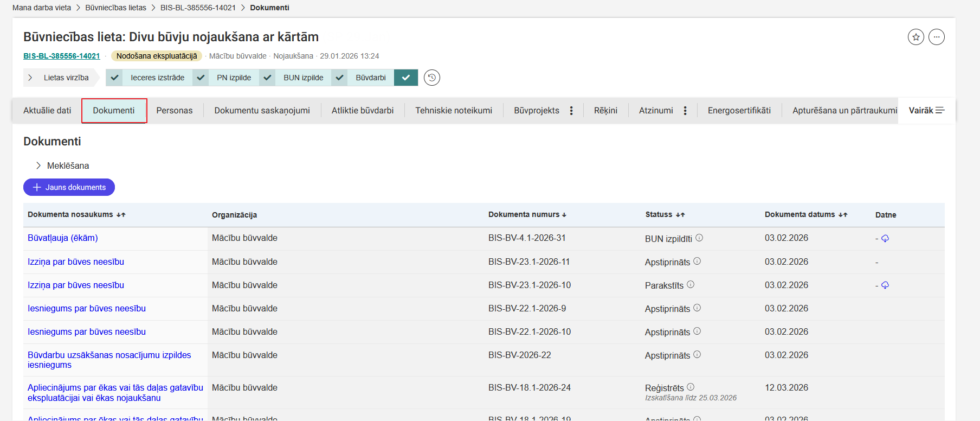Open the more options ellipsis icon
The height and width of the screenshot is (421, 980).
click(937, 37)
